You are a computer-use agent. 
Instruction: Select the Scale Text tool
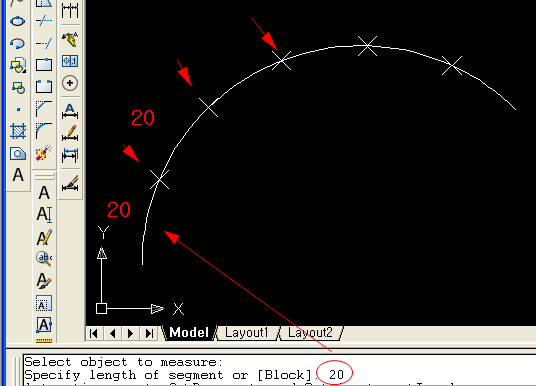tap(44, 303)
